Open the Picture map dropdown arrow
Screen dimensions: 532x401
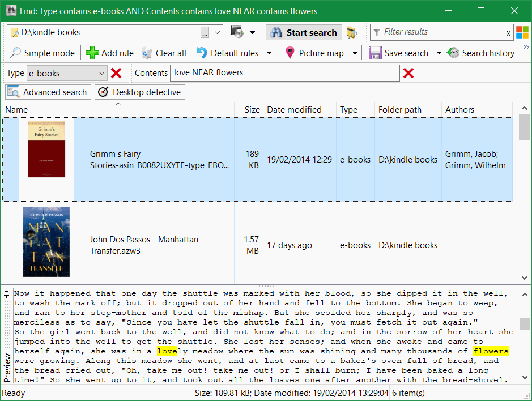coord(355,53)
